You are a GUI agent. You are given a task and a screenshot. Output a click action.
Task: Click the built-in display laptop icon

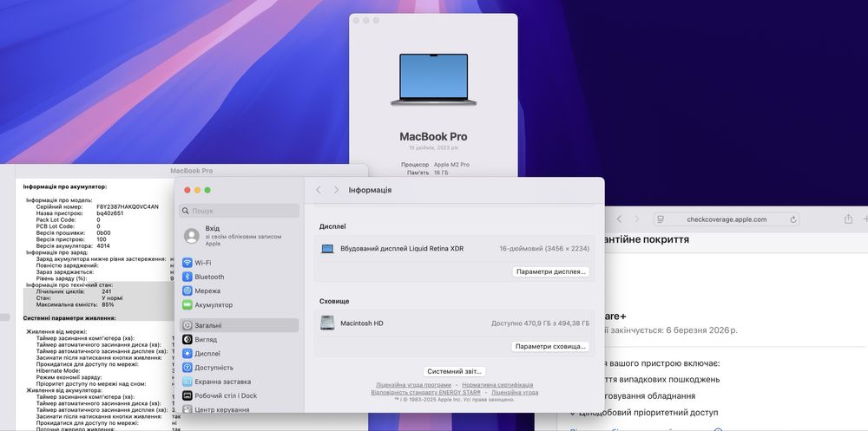click(x=328, y=249)
